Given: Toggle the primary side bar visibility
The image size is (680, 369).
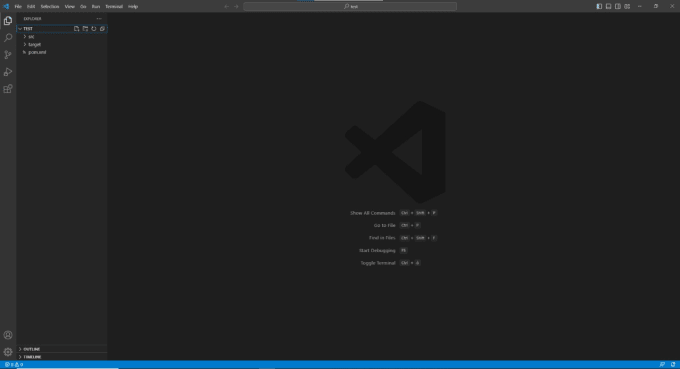Looking at the screenshot, I should pyautogui.click(x=599, y=7).
